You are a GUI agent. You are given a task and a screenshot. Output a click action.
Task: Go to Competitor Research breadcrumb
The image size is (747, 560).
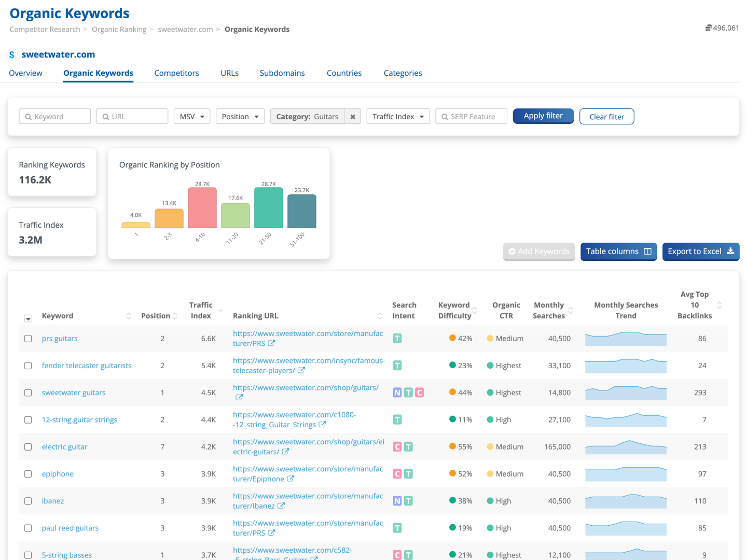(x=45, y=30)
